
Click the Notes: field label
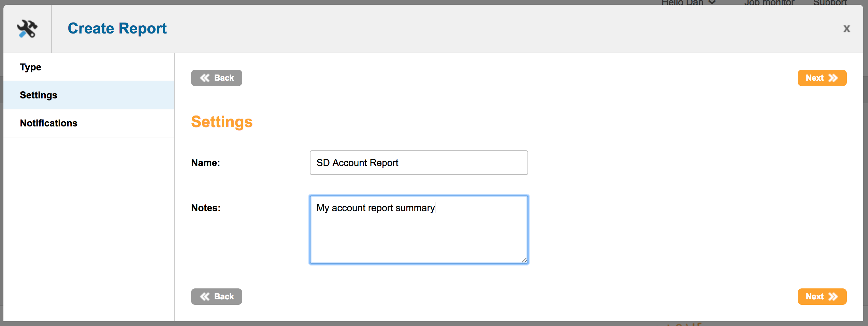206,208
